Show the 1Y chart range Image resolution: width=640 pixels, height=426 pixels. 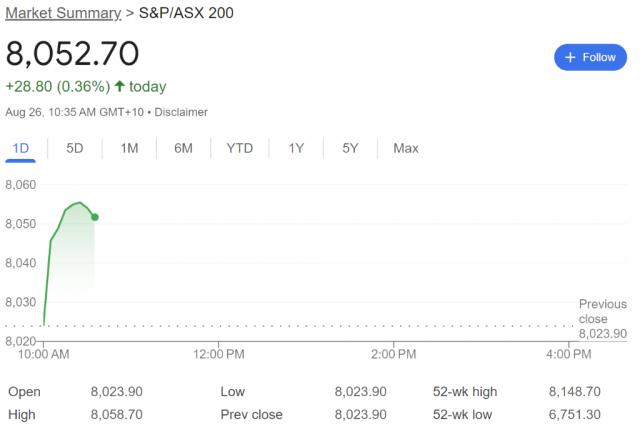[296, 149]
